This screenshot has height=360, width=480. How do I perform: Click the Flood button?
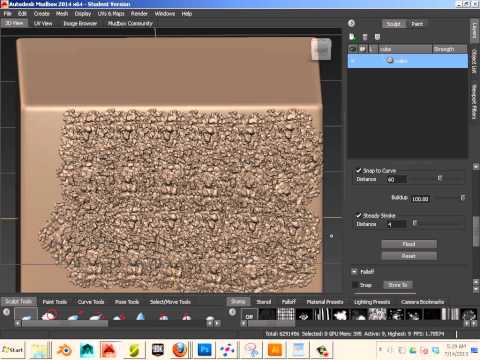(x=409, y=244)
